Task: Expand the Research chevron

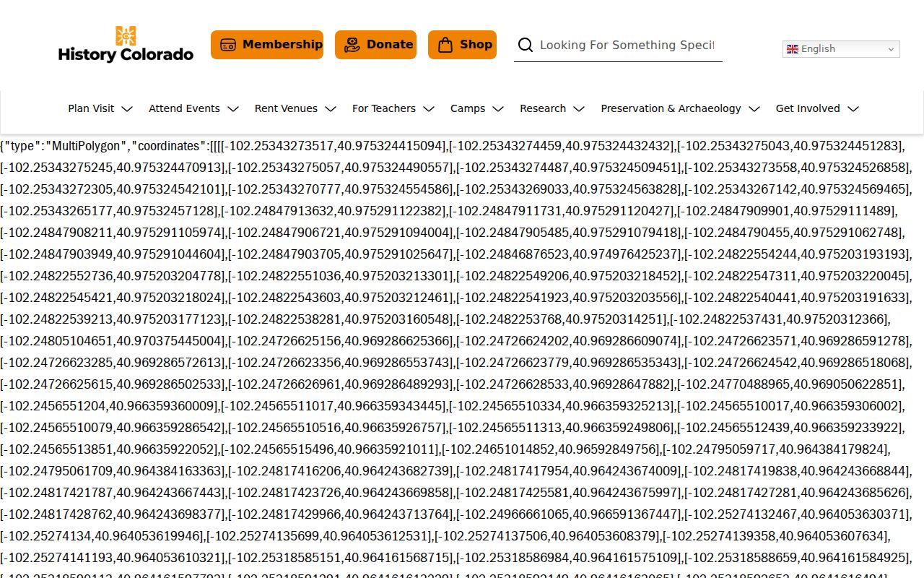Action: click(579, 109)
